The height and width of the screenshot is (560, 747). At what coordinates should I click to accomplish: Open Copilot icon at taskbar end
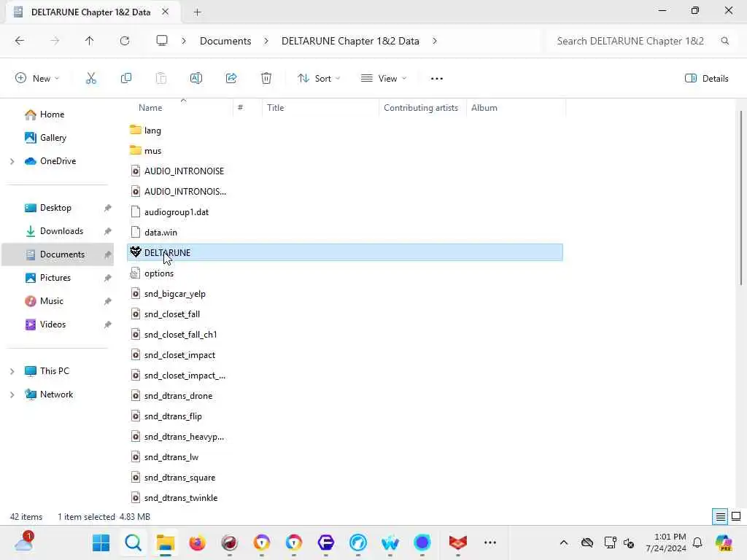pyautogui.click(x=724, y=542)
